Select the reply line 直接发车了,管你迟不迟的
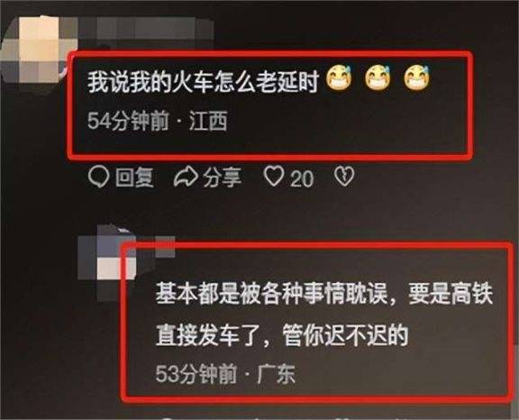 (x=282, y=335)
